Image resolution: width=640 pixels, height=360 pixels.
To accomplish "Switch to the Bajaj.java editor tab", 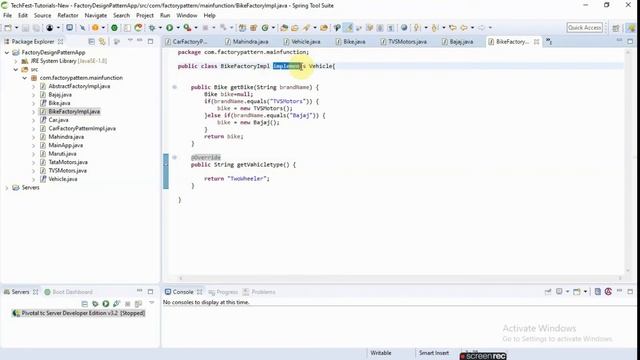I will (x=458, y=42).
